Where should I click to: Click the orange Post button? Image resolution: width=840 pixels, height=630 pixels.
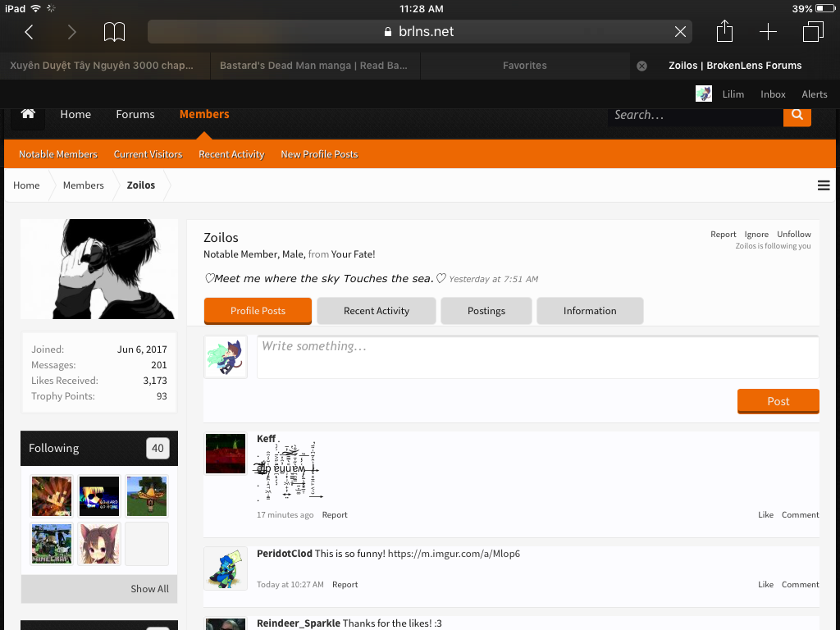[778, 401]
